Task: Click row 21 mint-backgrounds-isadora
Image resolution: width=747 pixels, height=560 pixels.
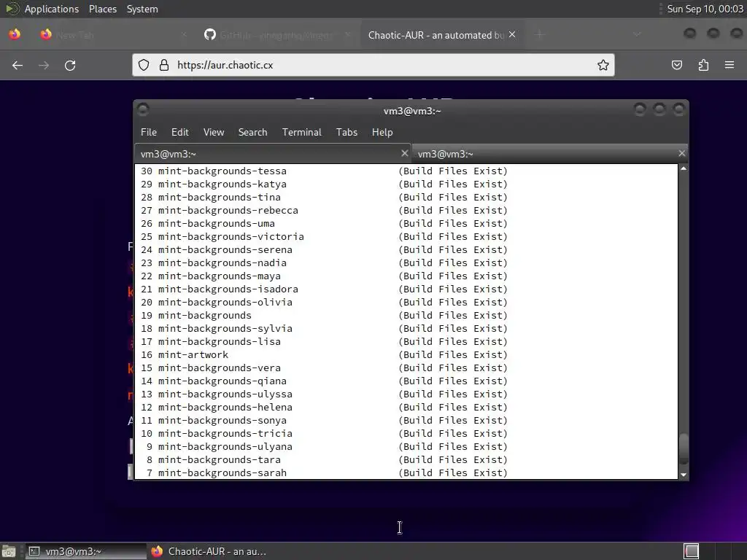Action: [x=324, y=289]
